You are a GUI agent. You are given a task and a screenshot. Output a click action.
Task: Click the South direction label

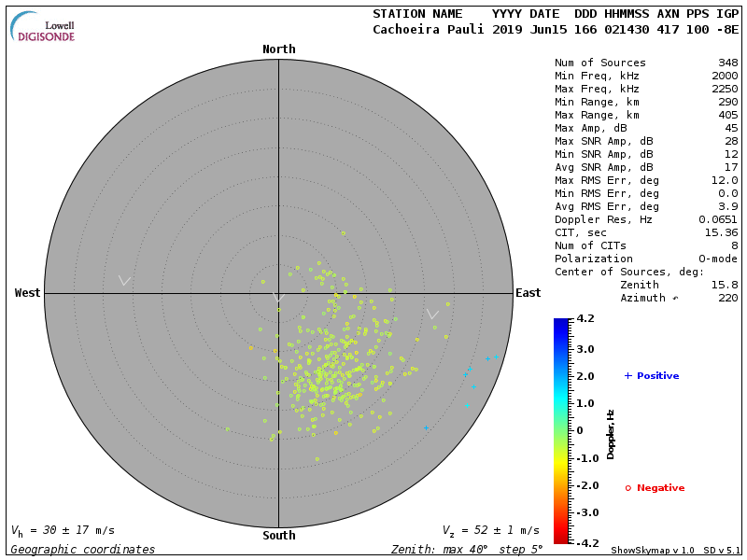coord(278,536)
